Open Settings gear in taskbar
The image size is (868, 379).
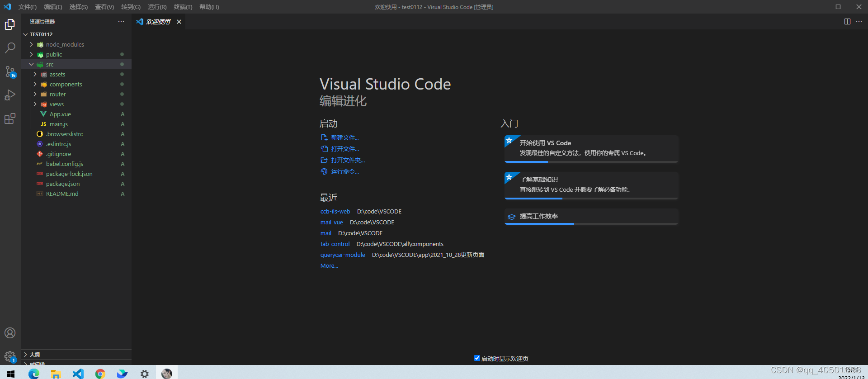tap(145, 374)
